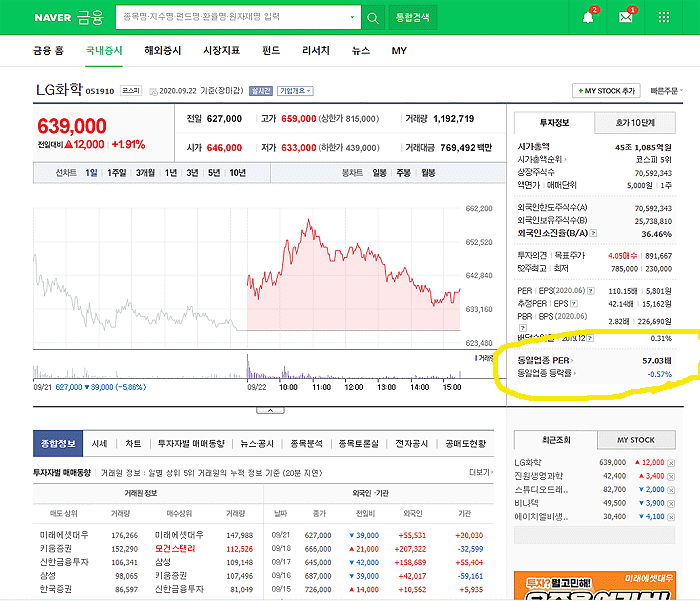The width and height of the screenshot is (700, 601).
Task: Open the 시세 tab
Action: tap(99, 444)
